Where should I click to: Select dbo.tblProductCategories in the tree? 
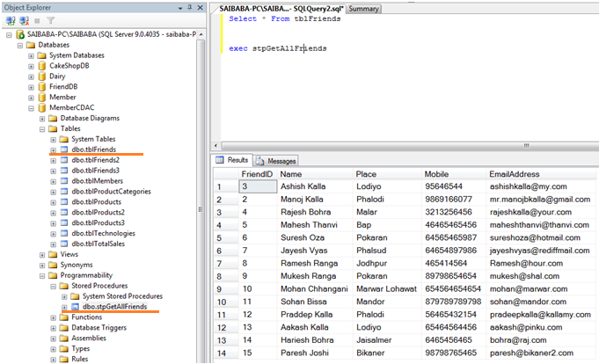(113, 192)
